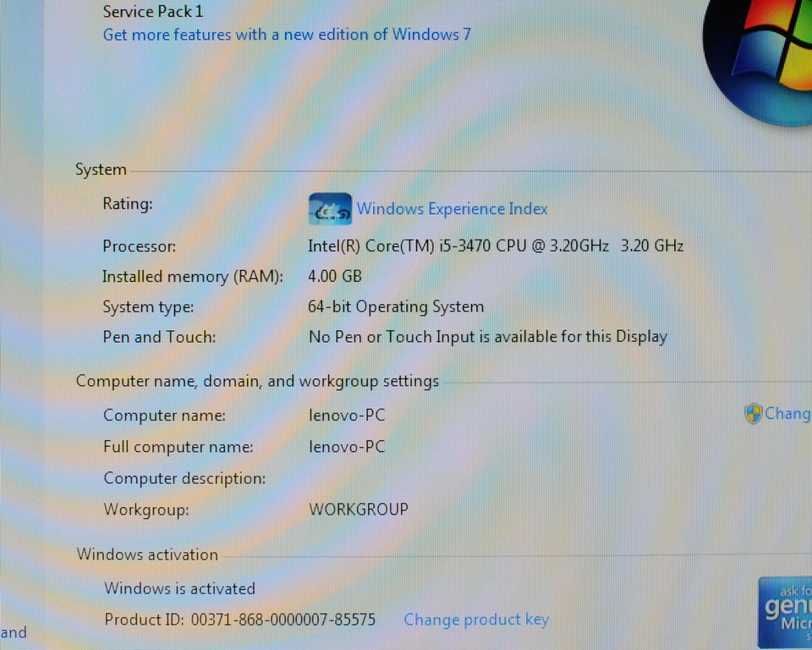Viewport: 812px width, 650px height.
Task: Click the 'WORKGROUP' workgroup value
Action: tap(359, 509)
